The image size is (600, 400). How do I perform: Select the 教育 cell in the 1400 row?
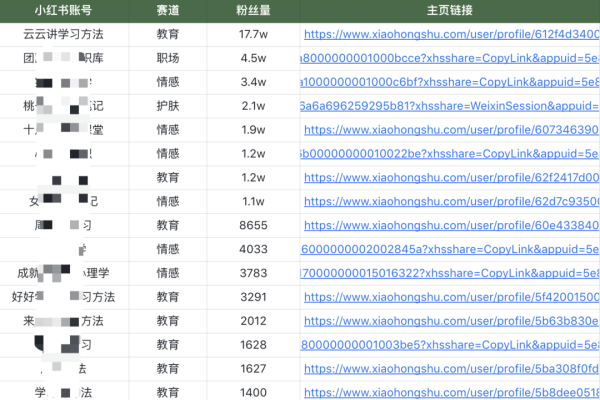point(168,393)
